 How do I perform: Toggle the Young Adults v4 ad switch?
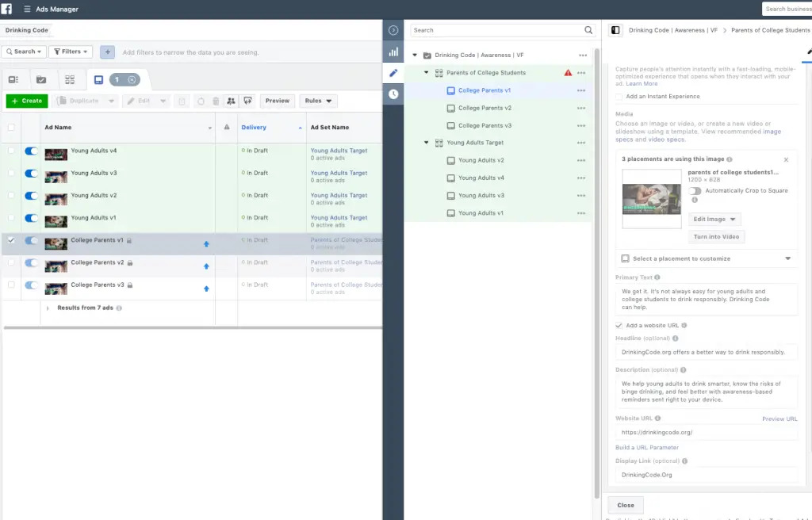point(32,151)
